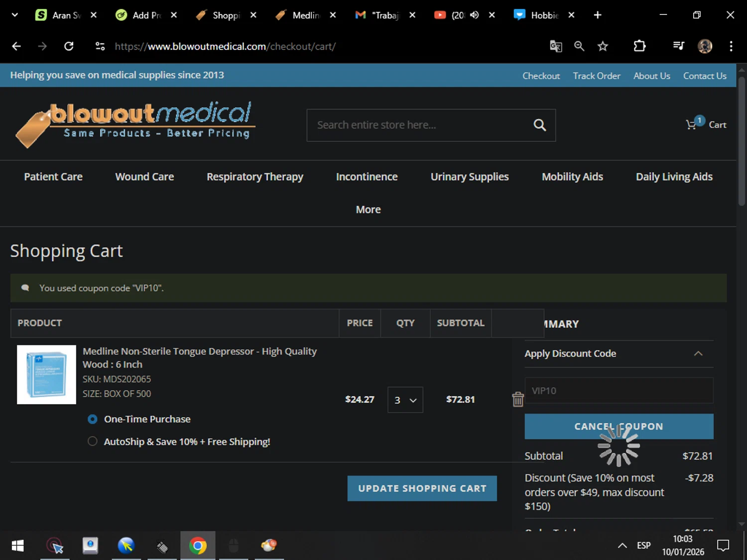Image resolution: width=747 pixels, height=560 pixels.
Task: Open Chrome three-dot menu
Action: pyautogui.click(x=731, y=46)
